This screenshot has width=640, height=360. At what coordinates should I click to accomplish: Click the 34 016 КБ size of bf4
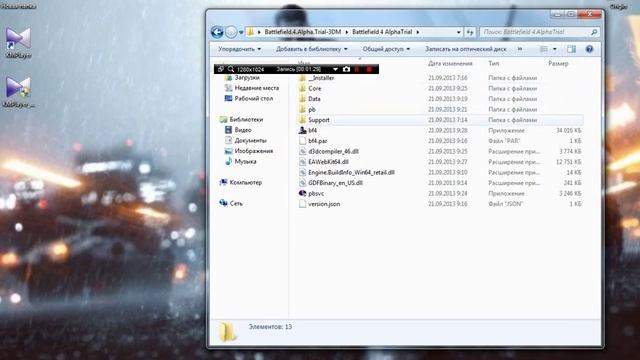tap(569, 131)
